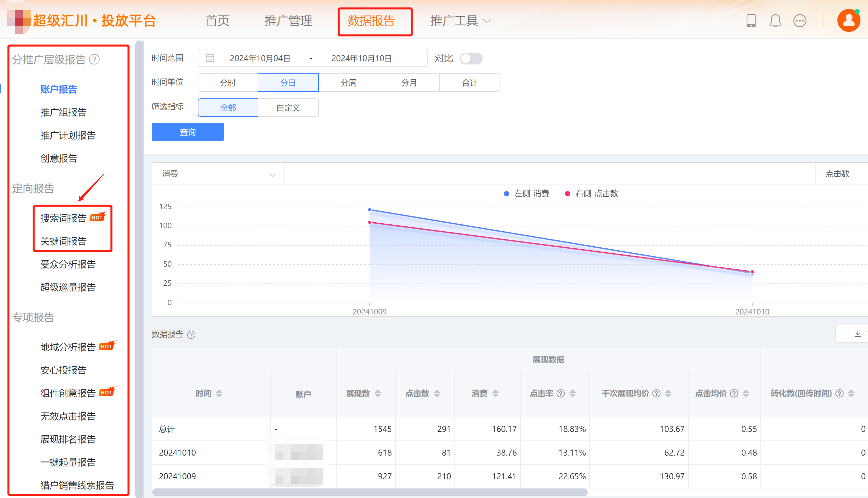
Task: Select 自定义 filter metrics option
Action: [x=288, y=108]
